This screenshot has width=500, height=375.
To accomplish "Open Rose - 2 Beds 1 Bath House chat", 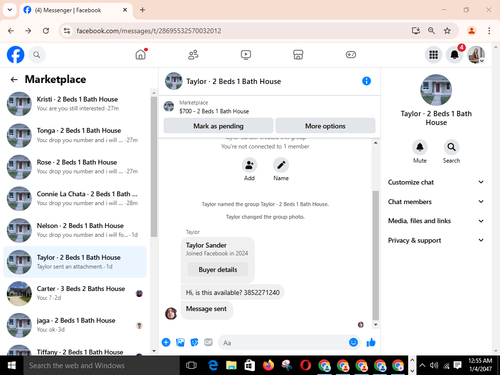I will 75,167.
